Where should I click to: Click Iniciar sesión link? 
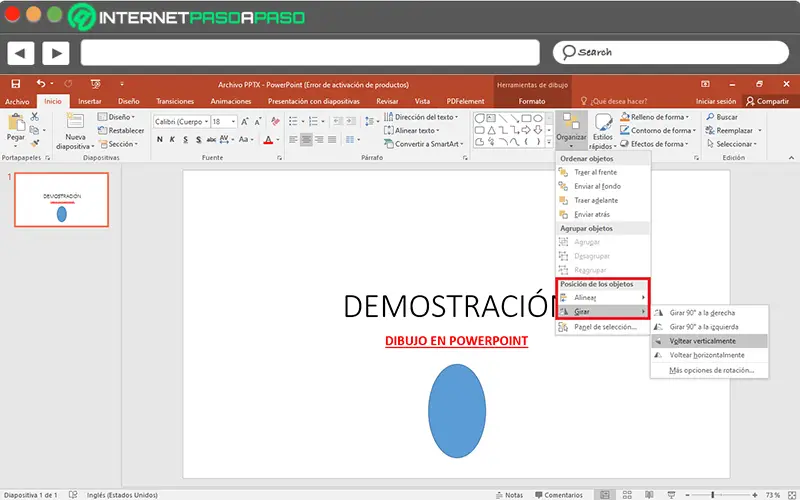point(716,101)
